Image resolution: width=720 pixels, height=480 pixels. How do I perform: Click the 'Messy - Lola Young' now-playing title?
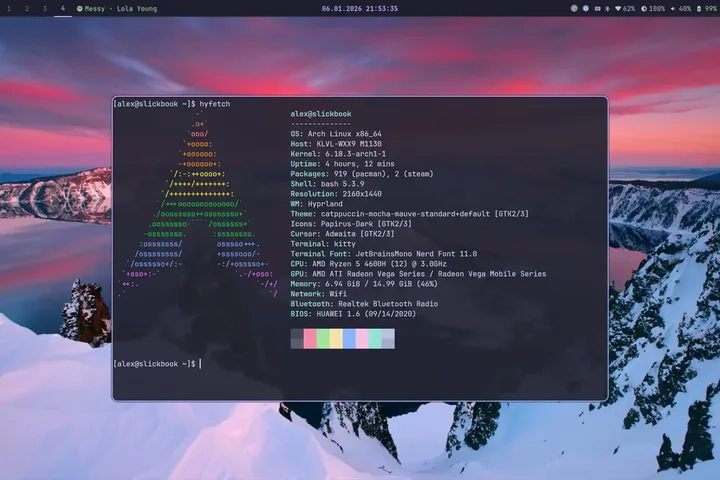pyautogui.click(x=121, y=8)
